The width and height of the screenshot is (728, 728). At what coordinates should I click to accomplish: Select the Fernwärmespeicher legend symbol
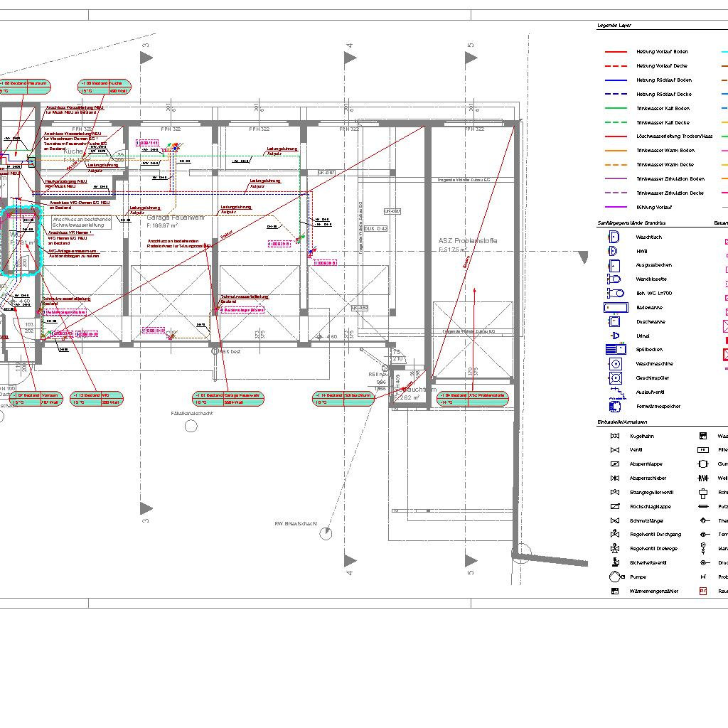pyautogui.click(x=615, y=407)
